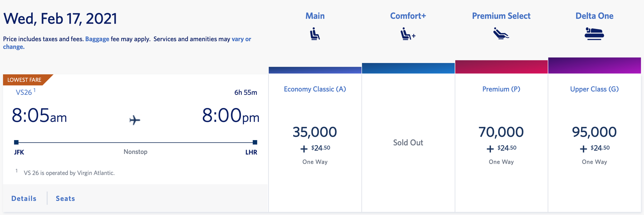Select the 35,000 mile Main fare

click(x=314, y=132)
